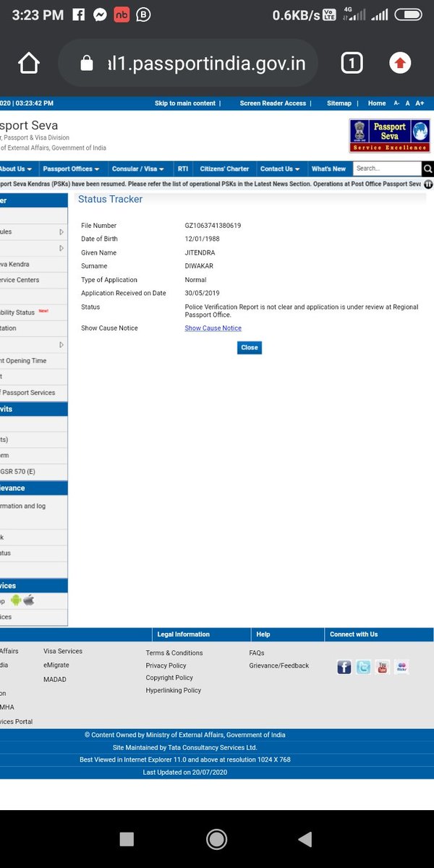Click Terms & Conditions footer link
The image size is (434, 868).
coord(174,653)
